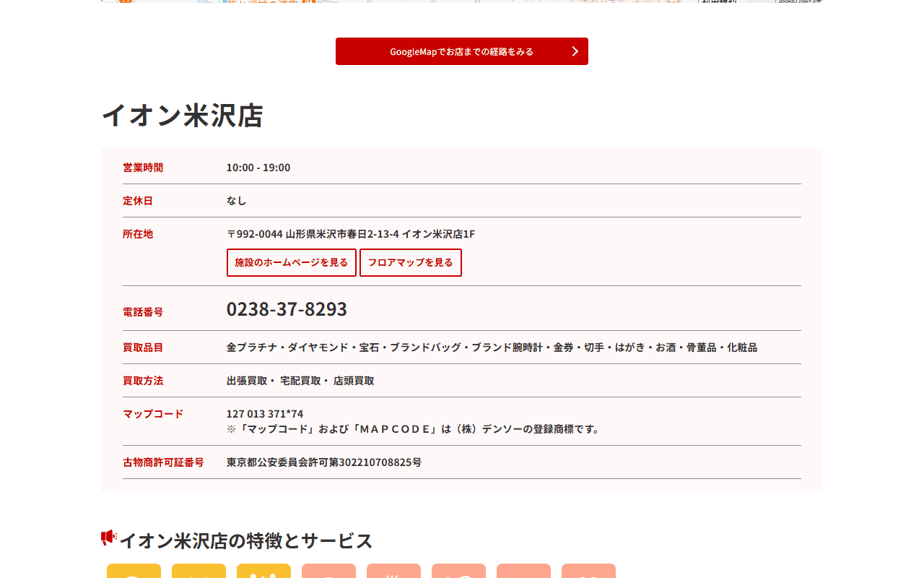This screenshot has width=924, height=578.
Task: Click the 営業時間 row label
Action: (x=143, y=168)
